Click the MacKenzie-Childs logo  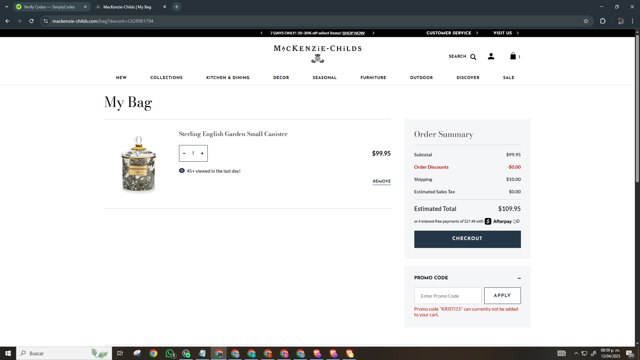[x=318, y=53]
